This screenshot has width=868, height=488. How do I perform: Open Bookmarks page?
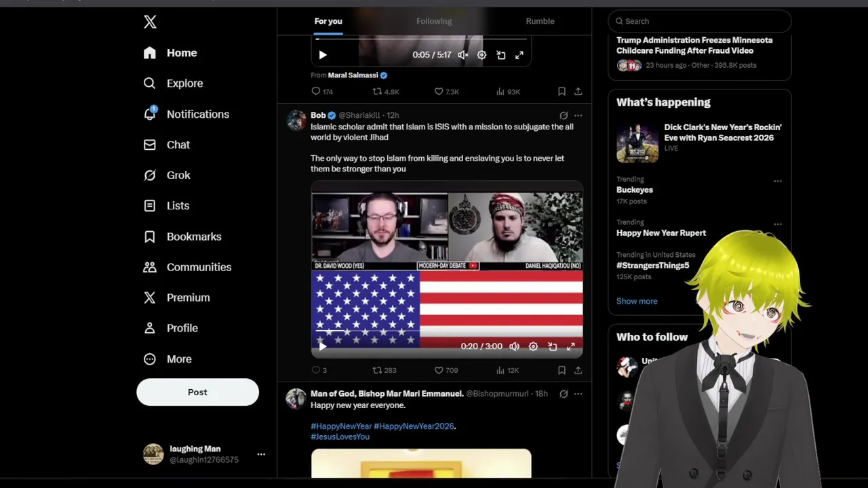click(x=182, y=237)
